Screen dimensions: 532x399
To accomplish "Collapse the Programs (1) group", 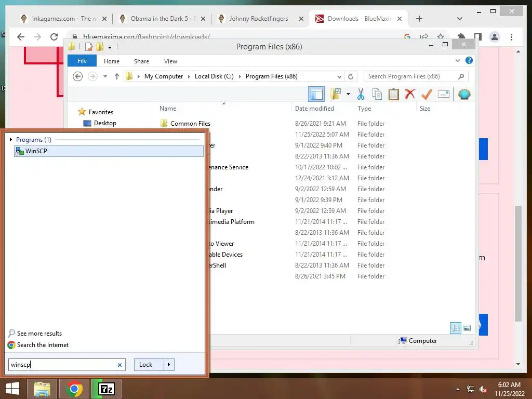I will tap(11, 139).
